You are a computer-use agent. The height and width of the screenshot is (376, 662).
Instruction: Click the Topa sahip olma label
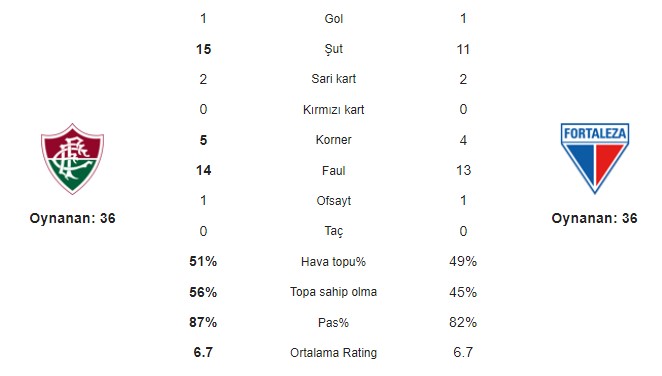pyautogui.click(x=334, y=292)
